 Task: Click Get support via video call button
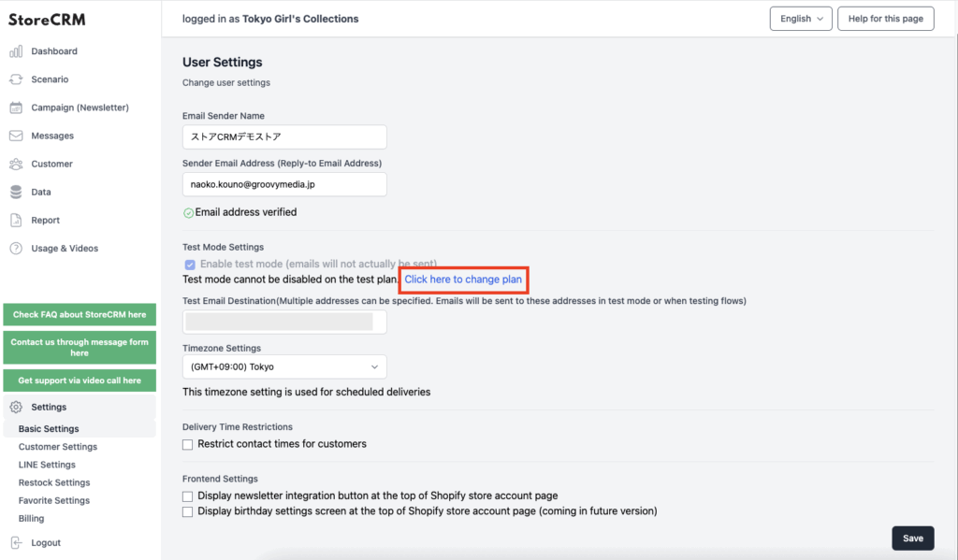point(80,381)
